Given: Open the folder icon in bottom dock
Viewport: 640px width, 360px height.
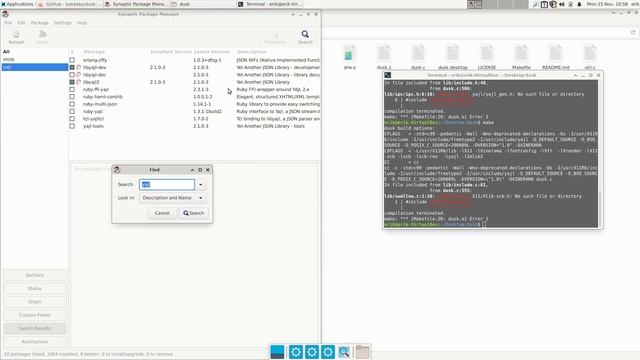Looking at the screenshot, I should (x=362, y=352).
